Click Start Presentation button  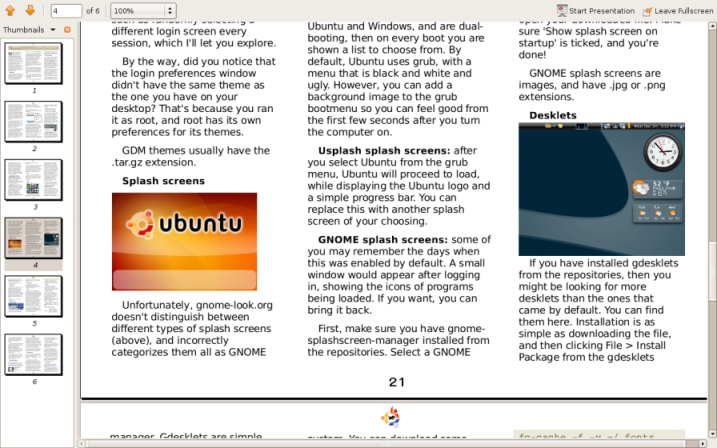pos(595,11)
